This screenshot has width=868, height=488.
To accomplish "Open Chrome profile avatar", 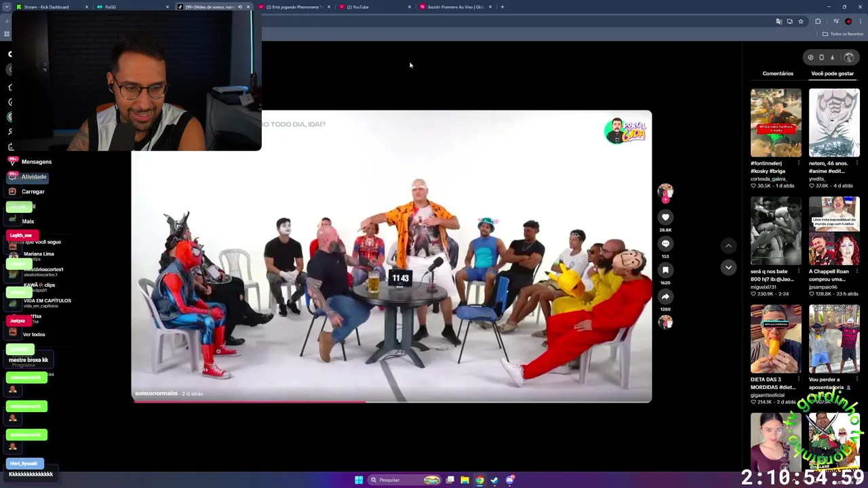I will [x=848, y=21].
